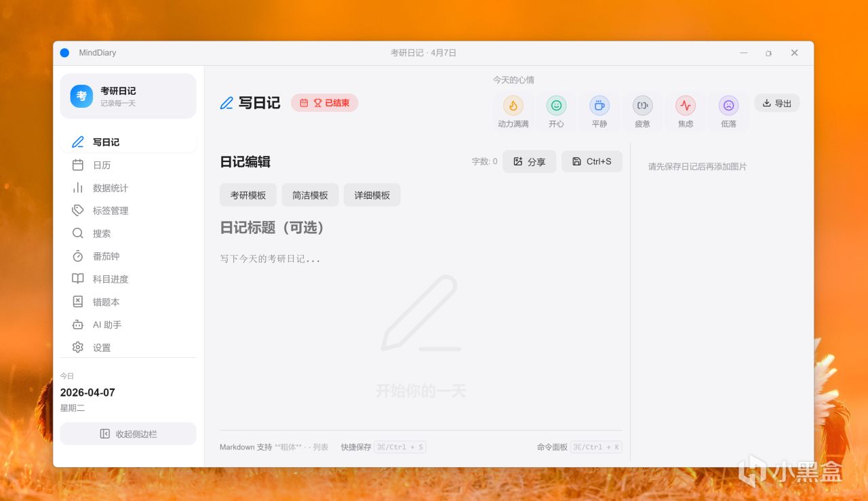Image resolution: width=868 pixels, height=501 pixels.
Task: Go to 数据统计 in sidebar
Action: pyautogui.click(x=128, y=188)
